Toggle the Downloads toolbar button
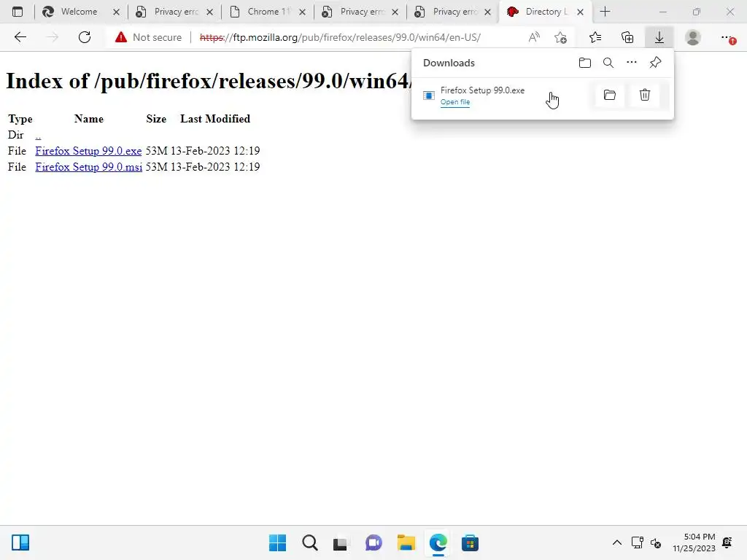Viewport: 747px width, 560px height. 659,37
